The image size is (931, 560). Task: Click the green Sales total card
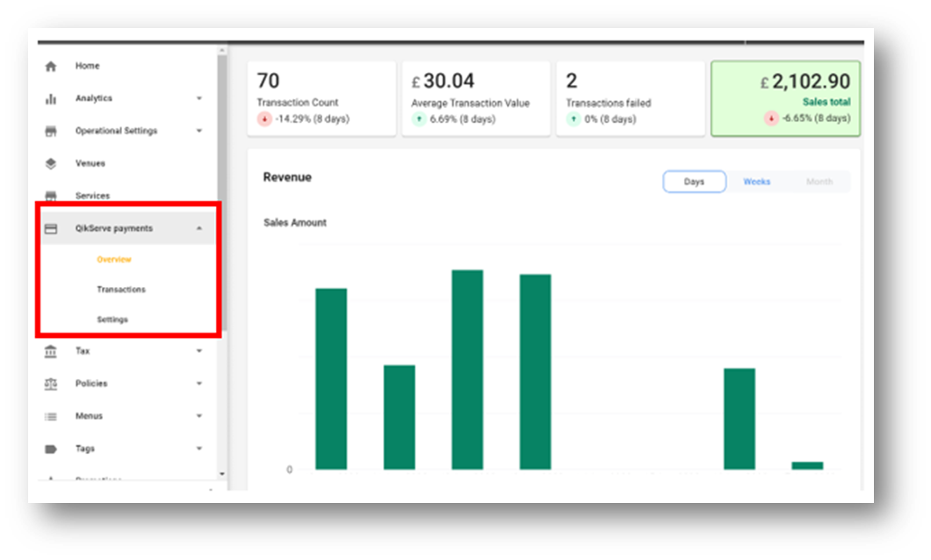(785, 98)
